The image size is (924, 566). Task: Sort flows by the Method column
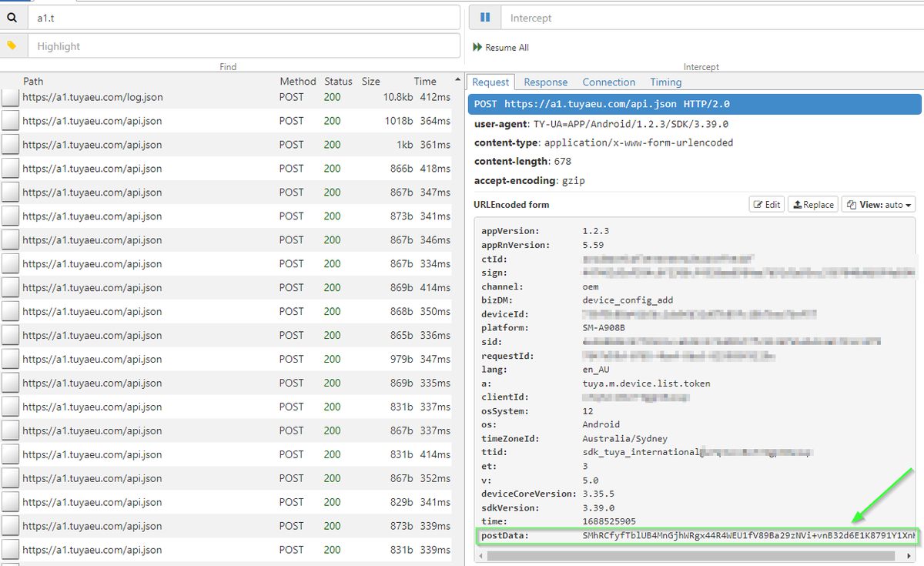[298, 81]
